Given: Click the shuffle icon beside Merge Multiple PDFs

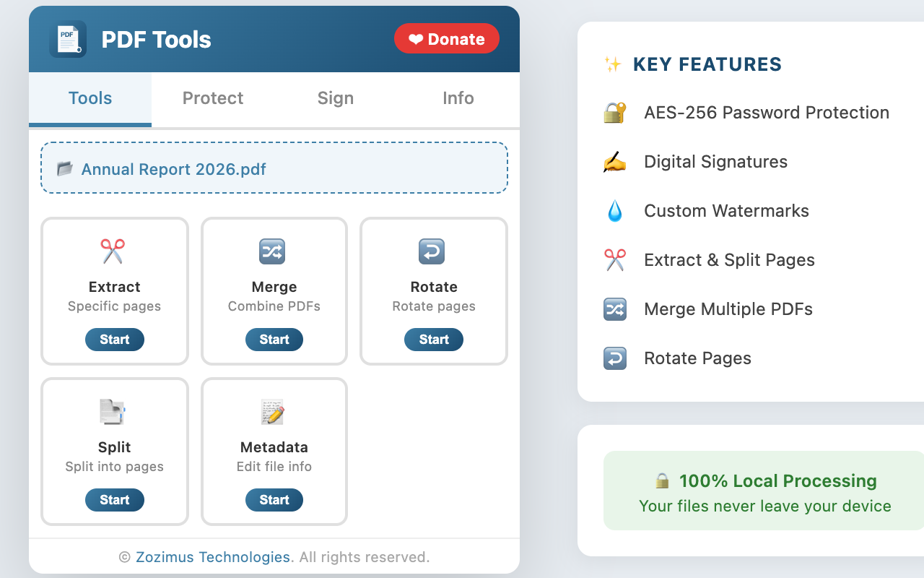Looking at the screenshot, I should click(614, 309).
